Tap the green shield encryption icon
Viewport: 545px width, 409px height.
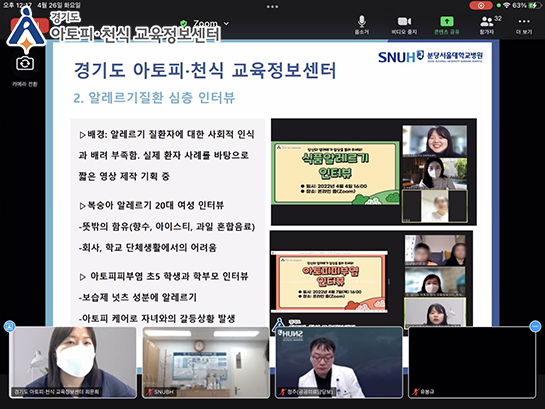click(184, 24)
